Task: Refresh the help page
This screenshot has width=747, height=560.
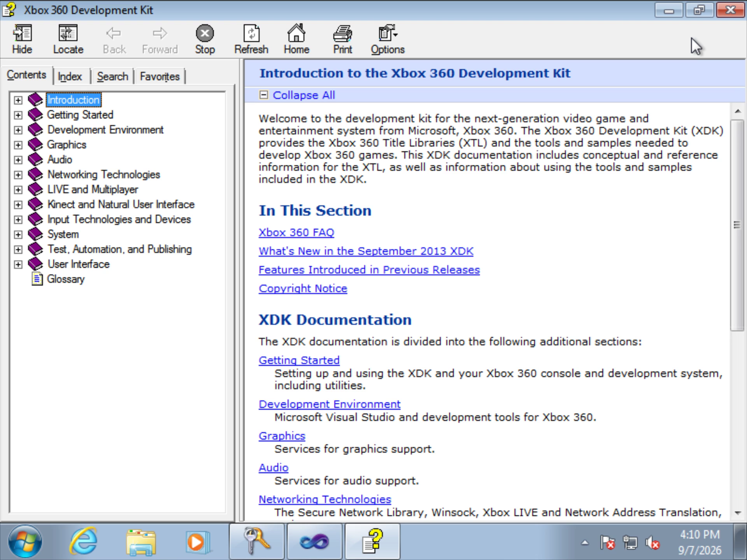Action: 251,39
